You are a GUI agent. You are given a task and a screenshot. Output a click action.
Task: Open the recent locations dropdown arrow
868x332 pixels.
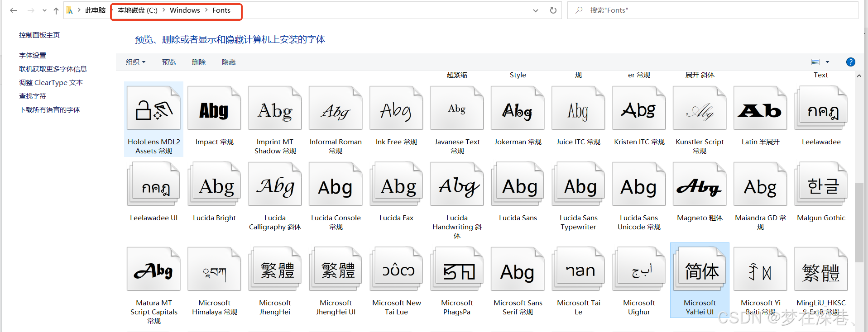44,10
